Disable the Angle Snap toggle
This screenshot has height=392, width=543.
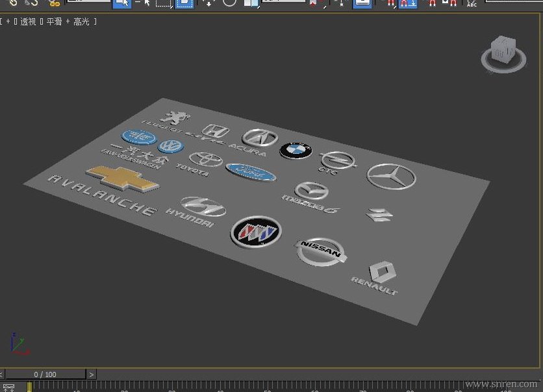407,3
